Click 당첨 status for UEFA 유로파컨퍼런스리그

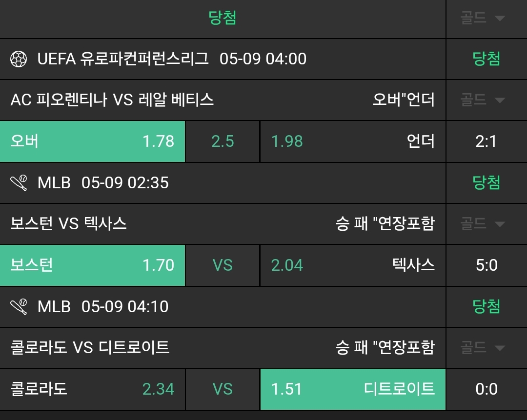[x=486, y=59]
